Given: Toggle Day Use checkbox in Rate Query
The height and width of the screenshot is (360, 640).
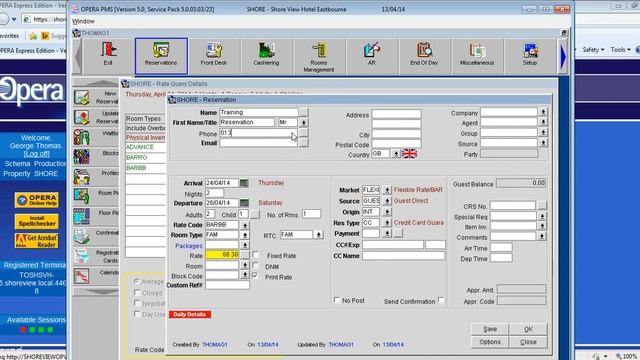Looking at the screenshot, I should point(137,314).
